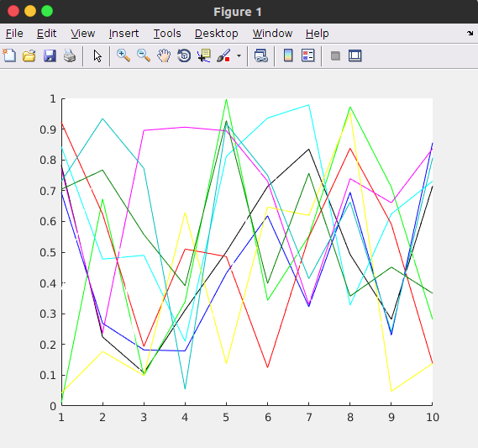The height and width of the screenshot is (448, 478).
Task: Toggle the Rotate 3D tool
Action: click(x=184, y=55)
